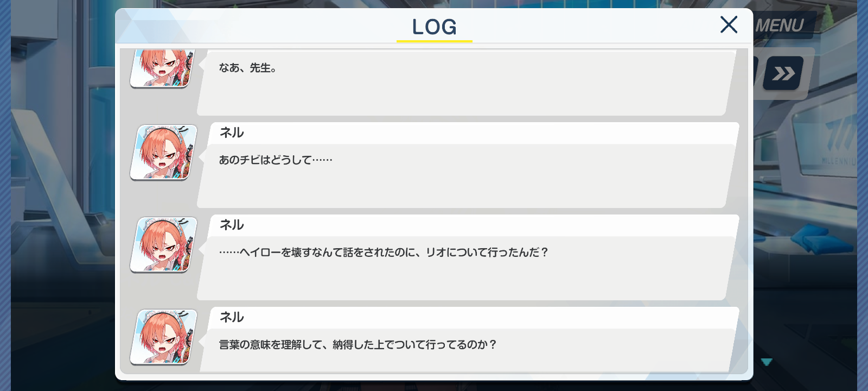The image size is (868, 391).
Task: Click the ネル name label above 'あのチビはどうして'
Action: coord(232,133)
